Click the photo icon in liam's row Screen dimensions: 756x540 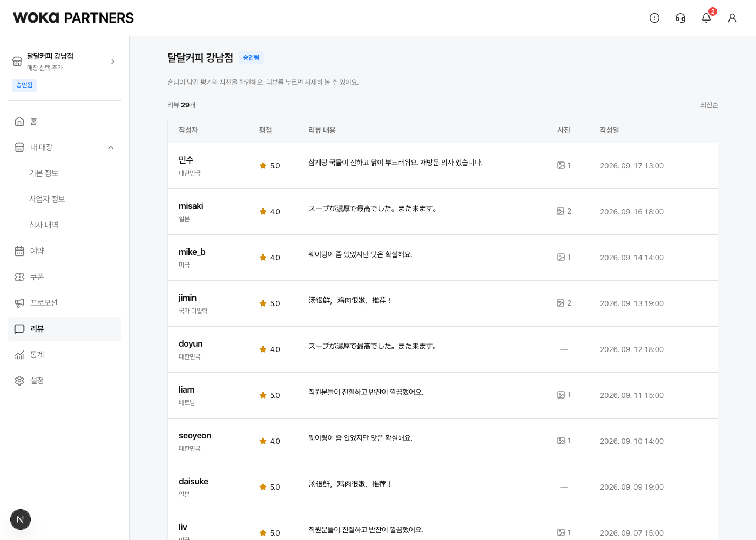pos(561,395)
